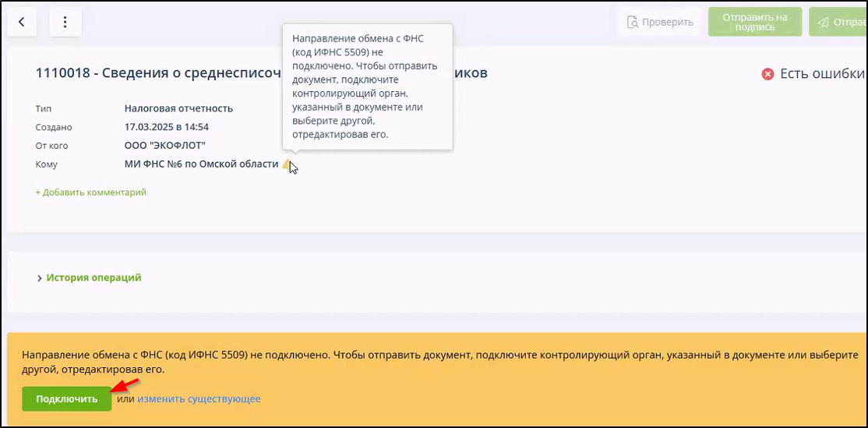Click the recipient МИ ФНС №6 по Омской области

(201, 164)
